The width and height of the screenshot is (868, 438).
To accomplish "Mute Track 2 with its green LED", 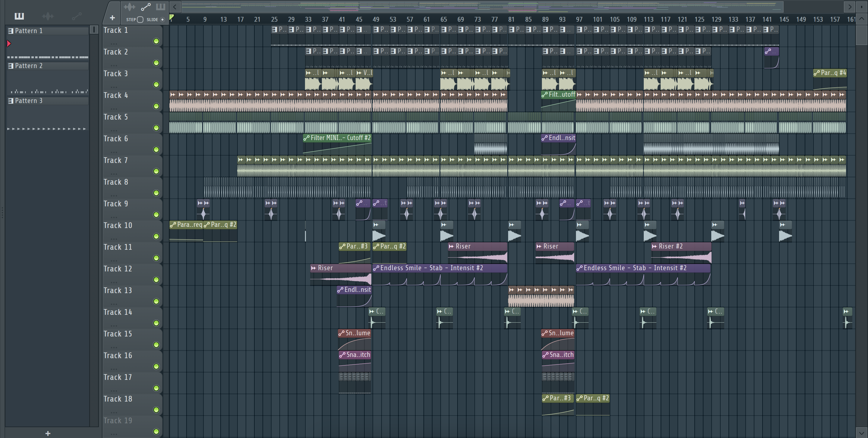I will [156, 63].
